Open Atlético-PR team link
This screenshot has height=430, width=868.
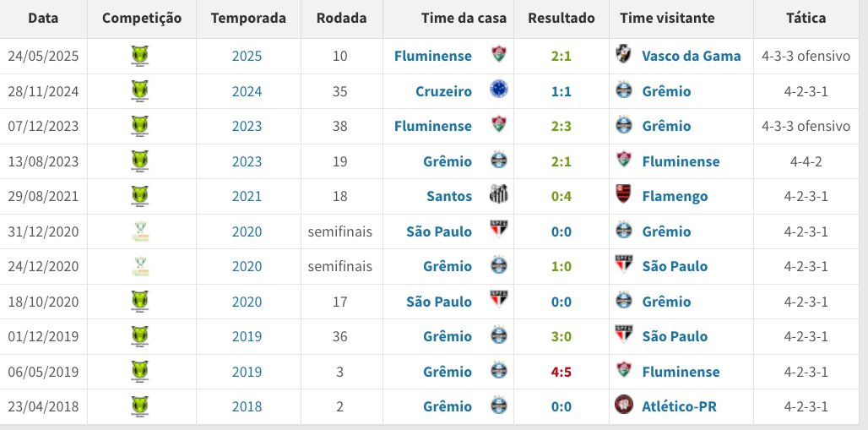click(x=679, y=406)
